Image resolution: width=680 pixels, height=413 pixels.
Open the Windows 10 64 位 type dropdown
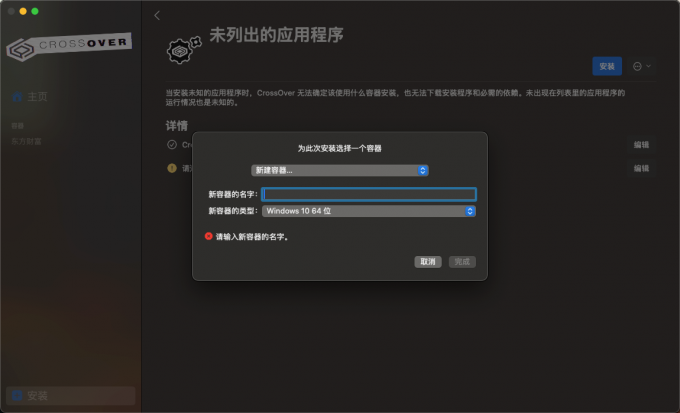(369, 211)
